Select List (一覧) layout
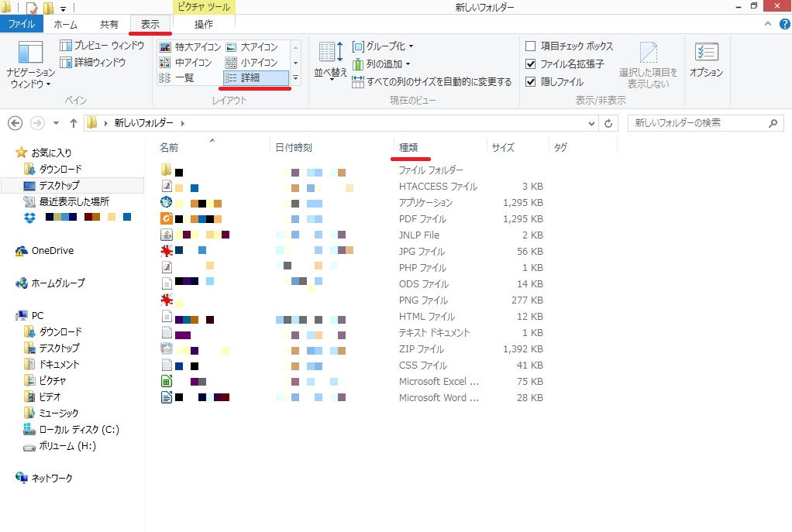The height and width of the screenshot is (532, 792). pos(176,77)
